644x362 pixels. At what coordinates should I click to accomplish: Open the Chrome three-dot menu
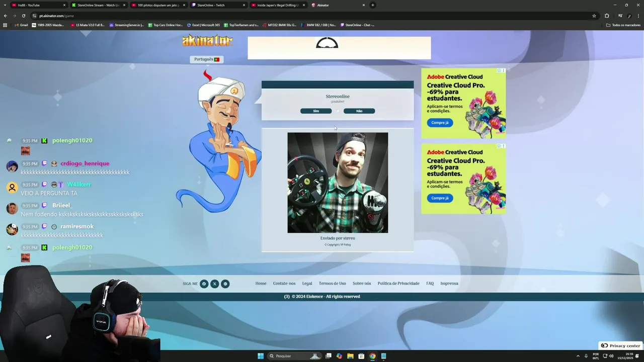point(638,16)
